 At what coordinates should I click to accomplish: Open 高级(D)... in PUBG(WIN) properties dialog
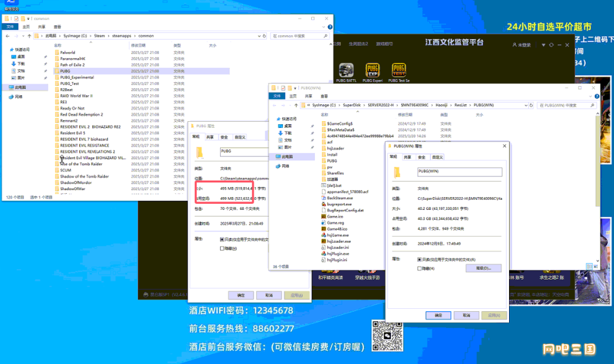(484, 269)
